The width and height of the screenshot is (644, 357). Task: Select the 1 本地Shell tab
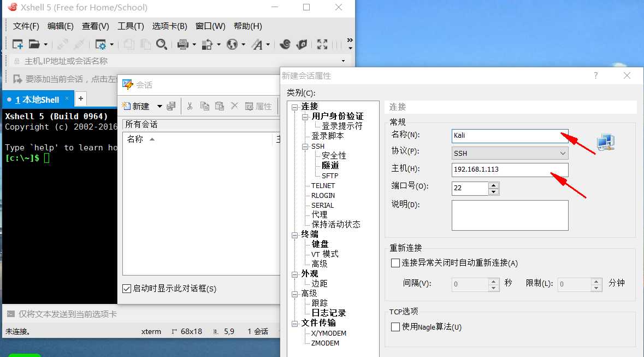click(x=37, y=100)
